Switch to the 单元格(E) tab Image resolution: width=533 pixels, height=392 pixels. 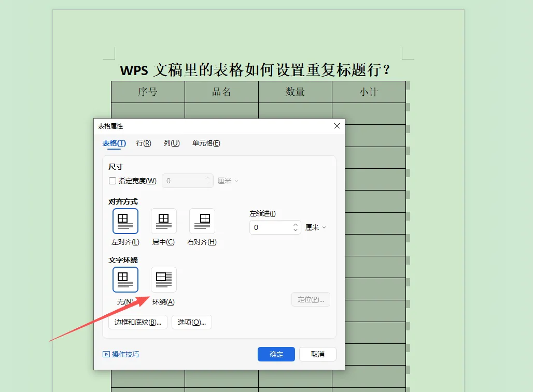[x=206, y=143]
